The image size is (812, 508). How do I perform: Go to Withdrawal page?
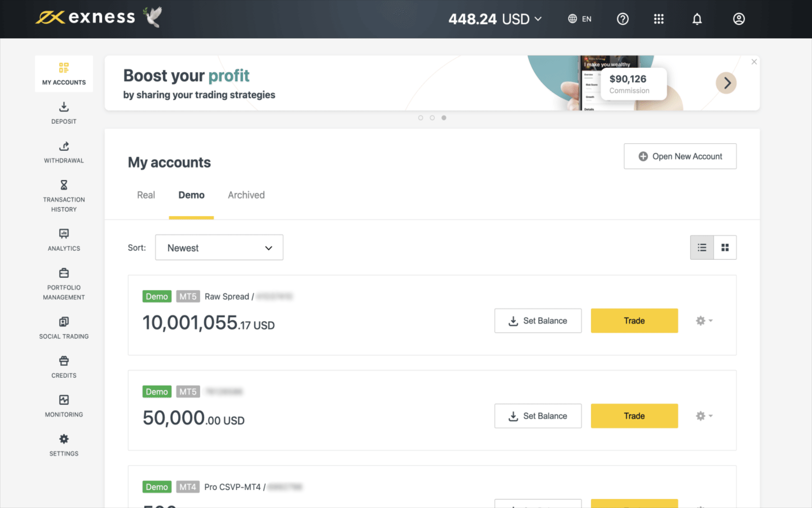tap(64, 152)
